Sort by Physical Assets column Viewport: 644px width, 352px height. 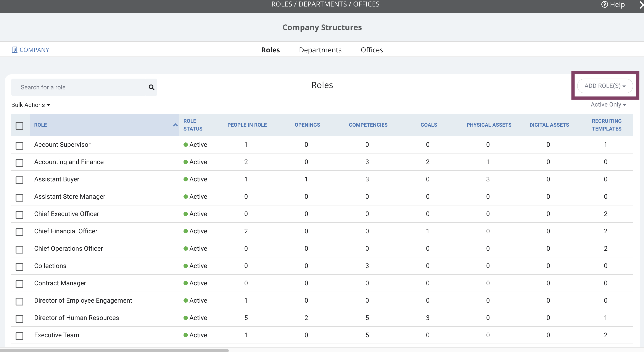[489, 125]
